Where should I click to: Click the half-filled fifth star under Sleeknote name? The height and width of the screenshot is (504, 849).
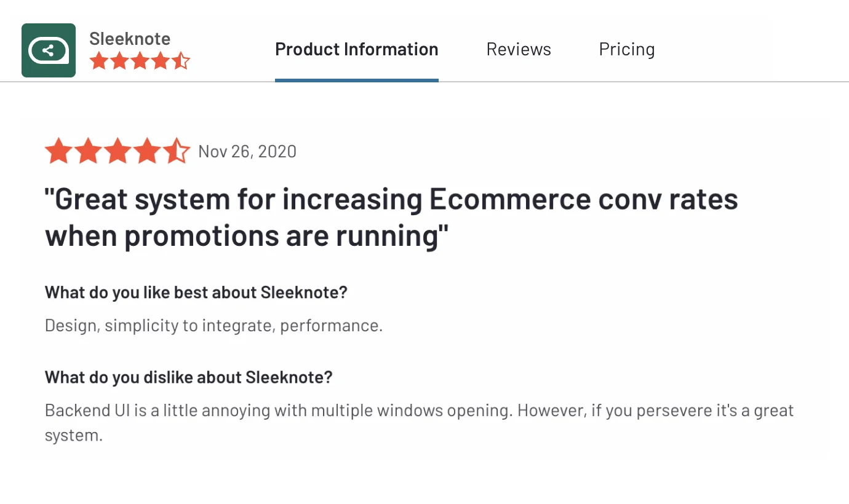181,61
